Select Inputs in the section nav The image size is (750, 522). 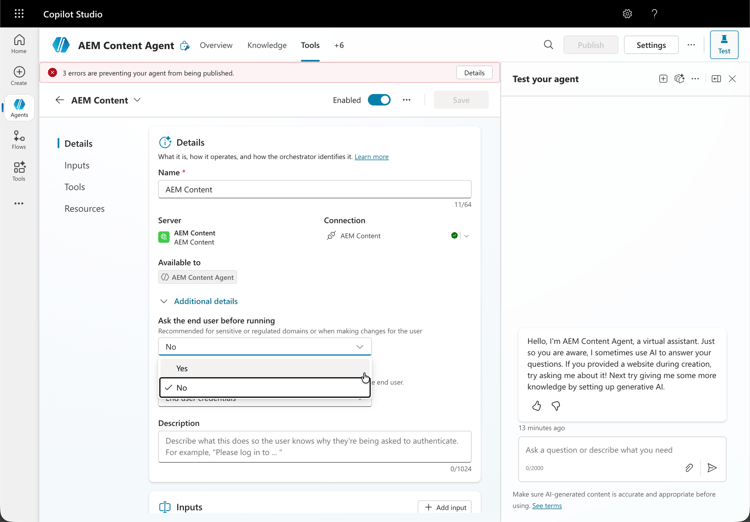77,165
